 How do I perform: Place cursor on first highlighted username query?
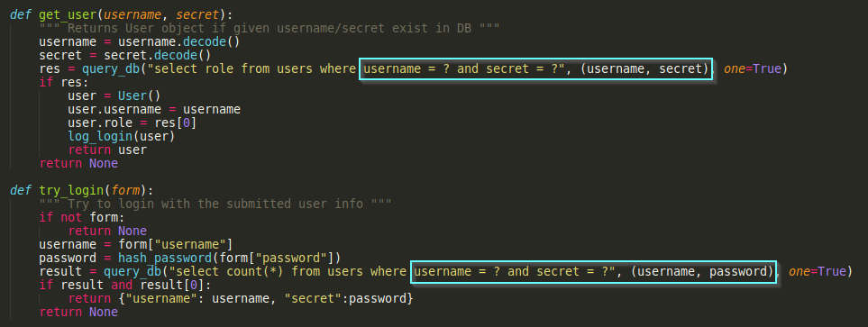tap(535, 68)
